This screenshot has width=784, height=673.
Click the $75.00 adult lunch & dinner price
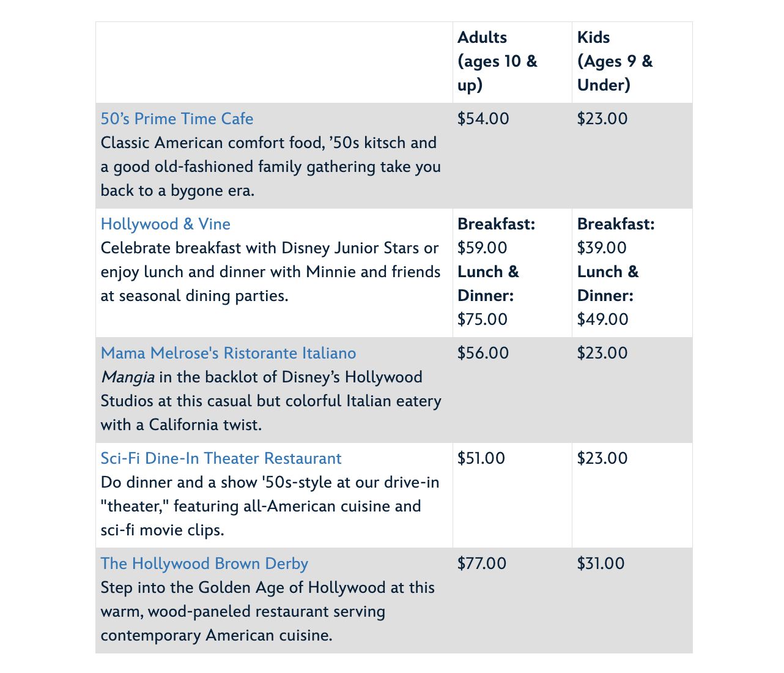coord(483,319)
